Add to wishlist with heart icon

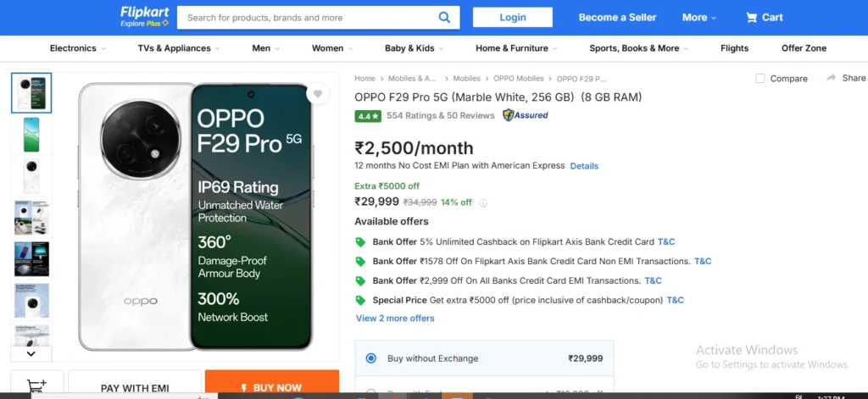pos(317,94)
